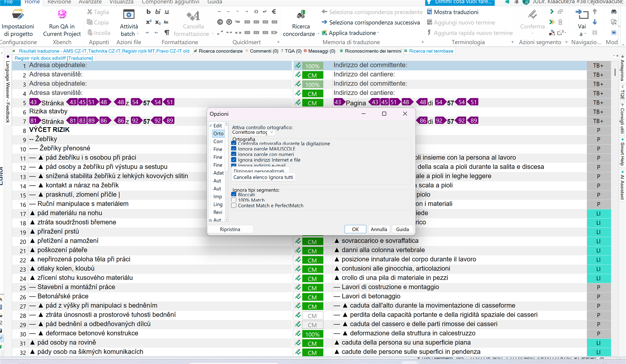Open the Corretore ortografico dropdown

pos(272,132)
